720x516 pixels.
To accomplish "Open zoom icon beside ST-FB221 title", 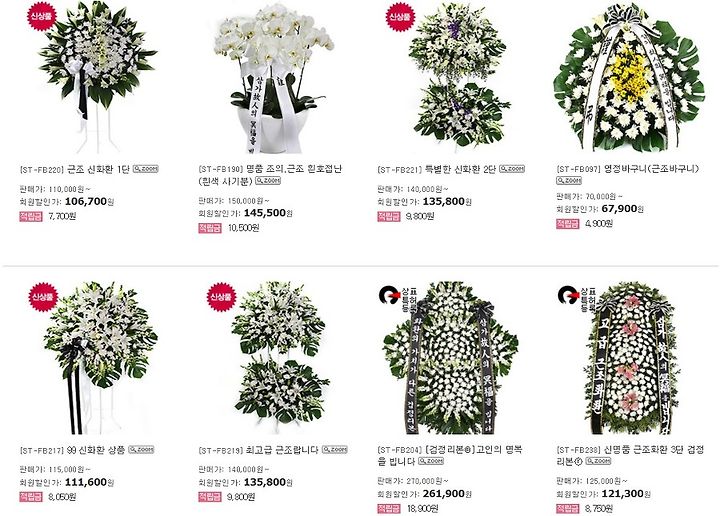I will click(x=512, y=169).
